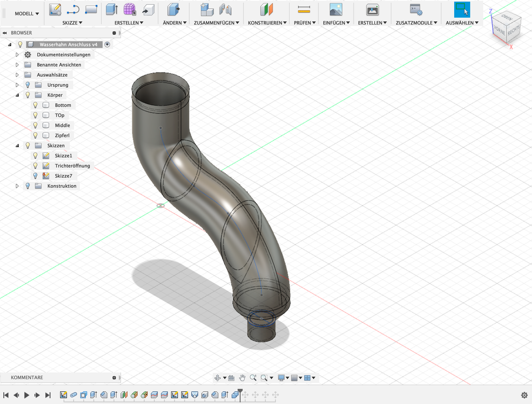Play the timeline from current position
Viewport: 532px width, 404px height.
tap(27, 395)
